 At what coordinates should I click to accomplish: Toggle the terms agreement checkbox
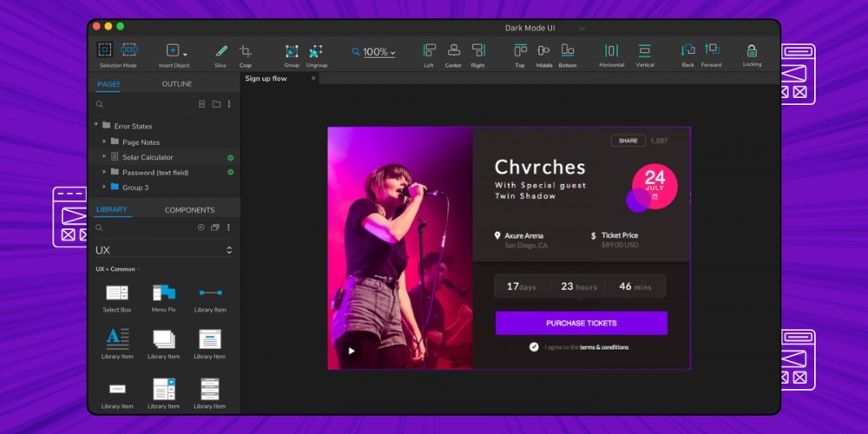(534, 347)
